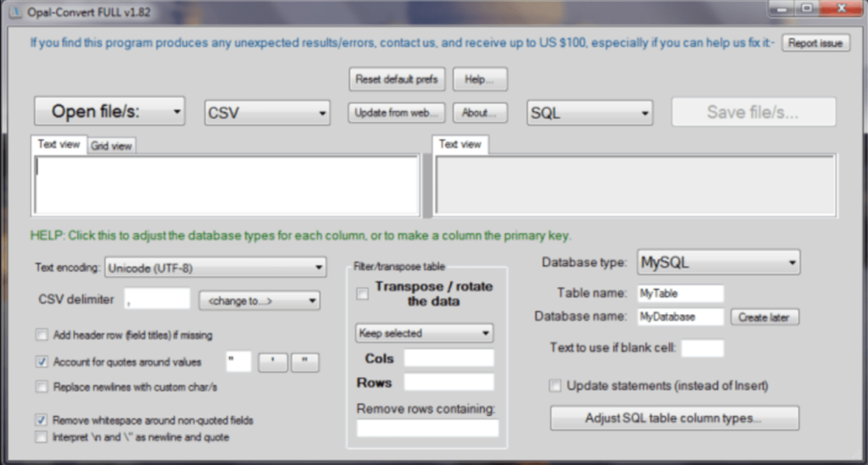Click the Report issue button
Image resolution: width=868 pixels, height=465 pixels.
(815, 43)
